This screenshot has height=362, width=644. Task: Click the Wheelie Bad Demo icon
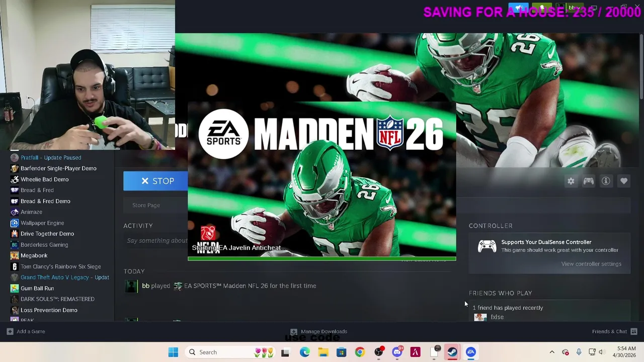(14, 179)
